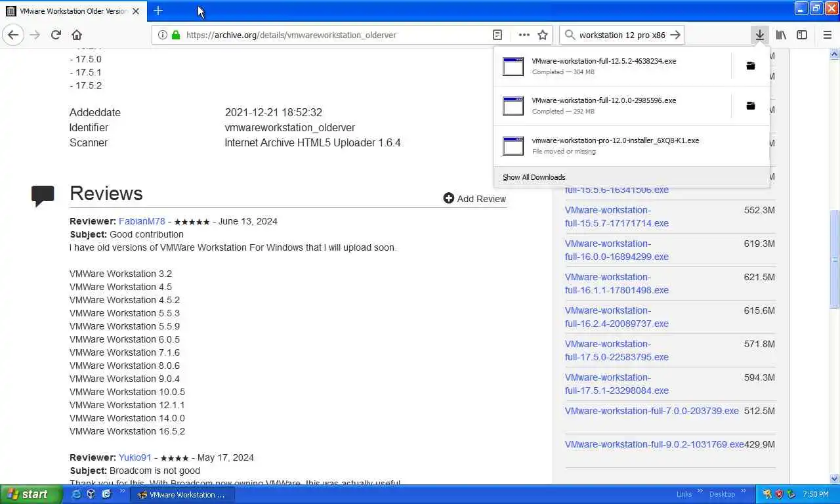Click the Add Review plus icon
The width and height of the screenshot is (840, 504).
[x=449, y=198]
